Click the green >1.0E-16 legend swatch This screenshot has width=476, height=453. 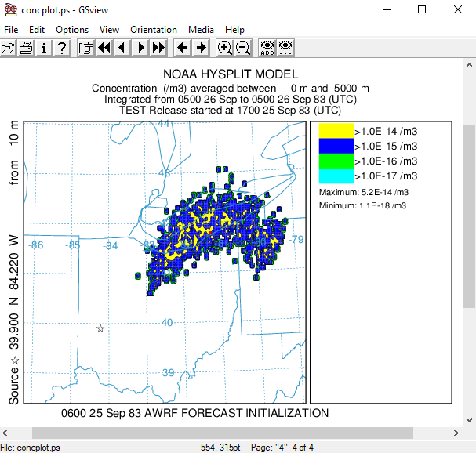tap(336, 161)
